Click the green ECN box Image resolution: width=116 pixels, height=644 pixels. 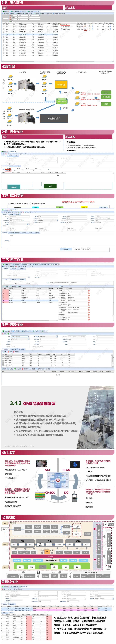coord(50,186)
